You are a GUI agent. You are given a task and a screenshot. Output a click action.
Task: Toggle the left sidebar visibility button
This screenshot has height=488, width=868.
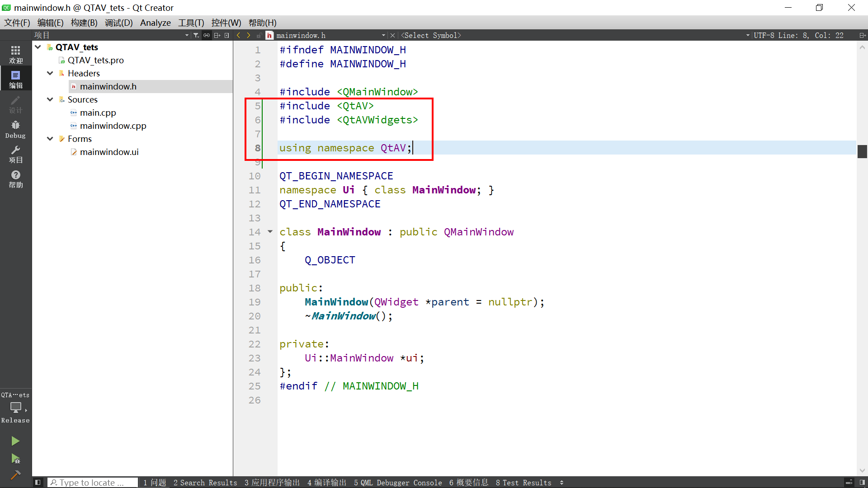click(x=38, y=483)
